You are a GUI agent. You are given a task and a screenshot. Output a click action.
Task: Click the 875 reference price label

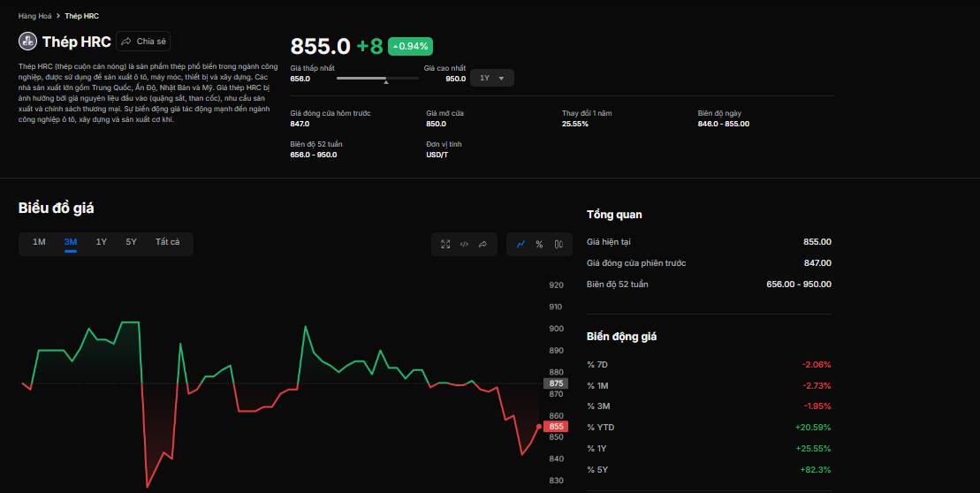point(556,383)
